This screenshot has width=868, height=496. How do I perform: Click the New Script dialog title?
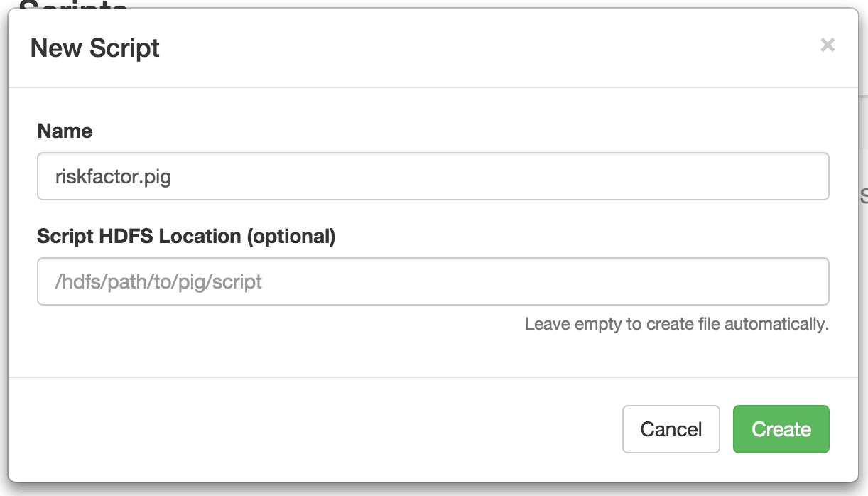(95, 48)
